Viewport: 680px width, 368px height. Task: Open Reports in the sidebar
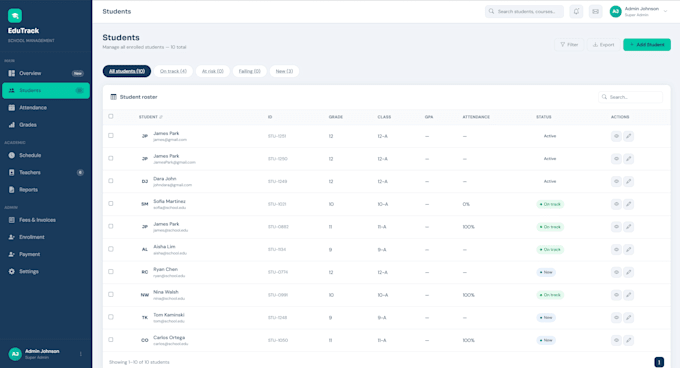(x=46, y=189)
